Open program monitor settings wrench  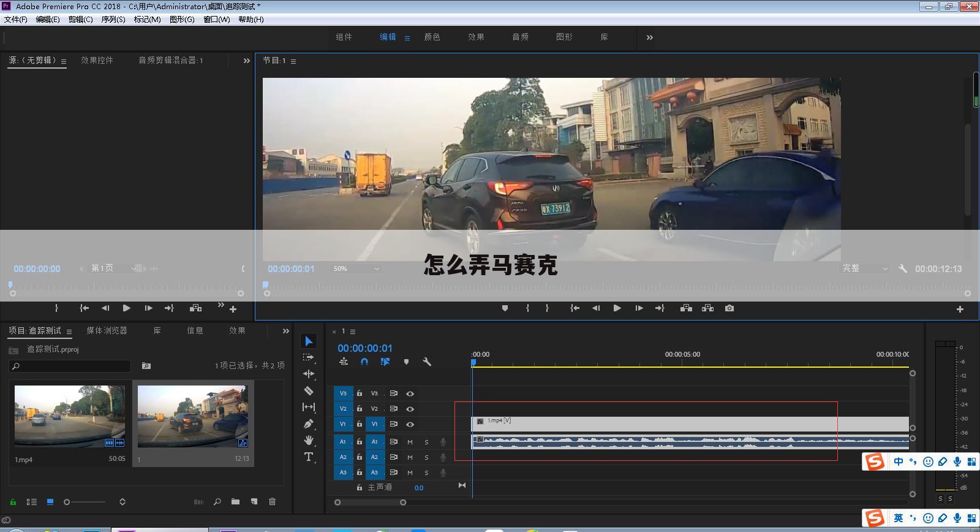(903, 268)
